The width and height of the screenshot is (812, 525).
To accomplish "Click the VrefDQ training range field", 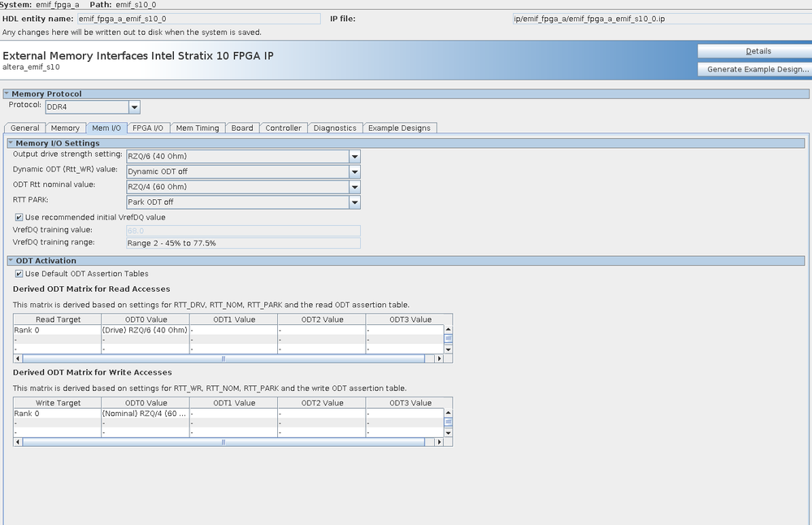I will click(243, 243).
